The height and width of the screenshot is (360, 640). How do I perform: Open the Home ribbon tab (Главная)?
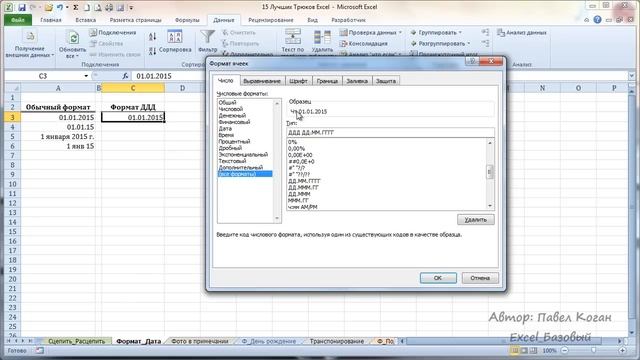point(51,20)
